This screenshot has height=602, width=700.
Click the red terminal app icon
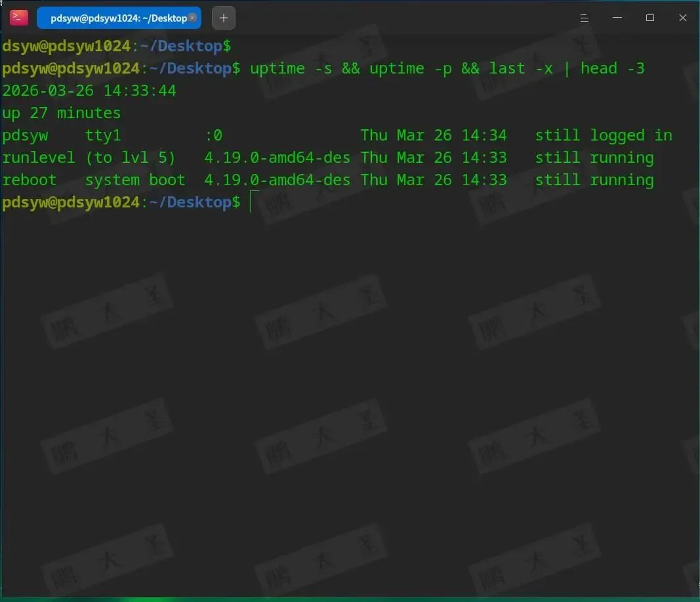pos(19,18)
